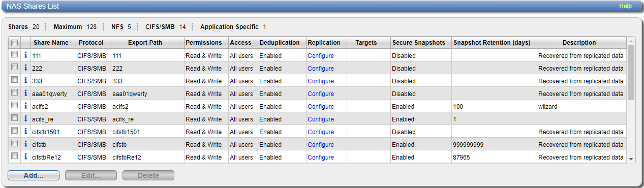Click scrollbar up arrow in shares table
The height and width of the screenshot is (188, 644).
point(631,41)
